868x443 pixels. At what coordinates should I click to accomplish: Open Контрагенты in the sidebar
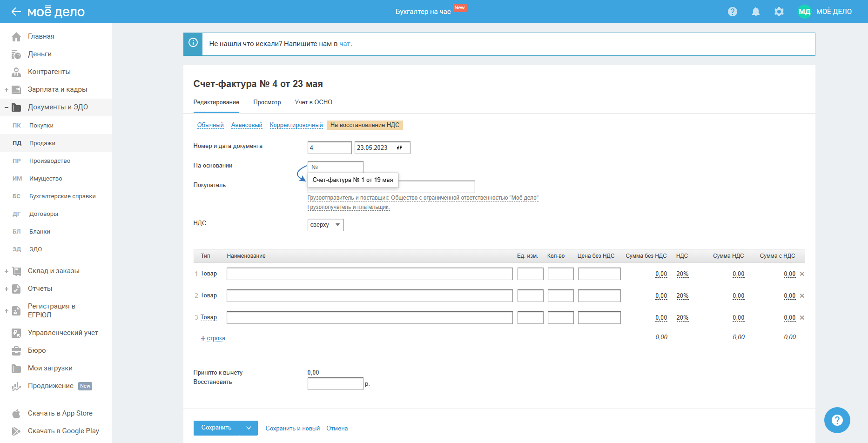[49, 72]
